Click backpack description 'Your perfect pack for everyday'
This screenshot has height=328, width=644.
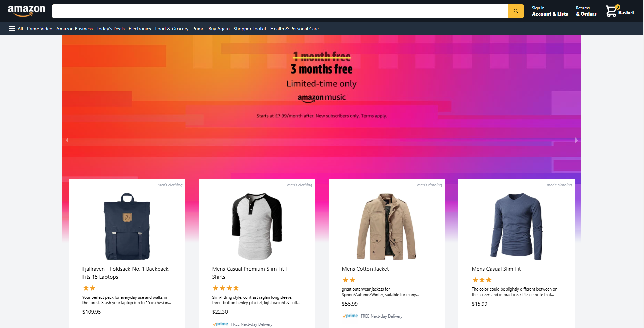(126, 300)
